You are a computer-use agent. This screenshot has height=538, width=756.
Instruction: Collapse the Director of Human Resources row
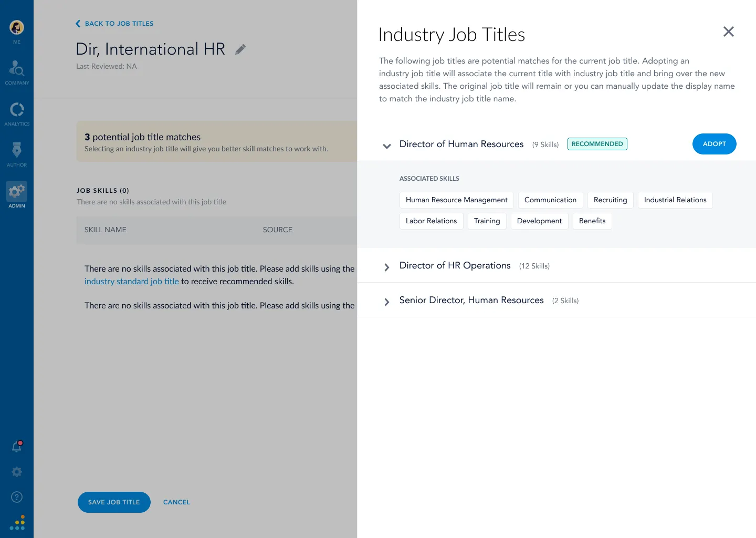tap(387, 146)
